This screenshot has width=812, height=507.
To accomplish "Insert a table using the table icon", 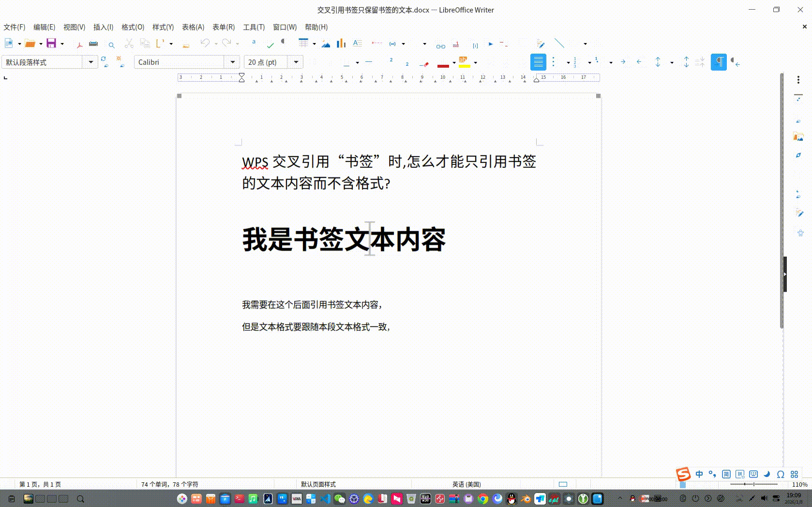I will point(303,44).
